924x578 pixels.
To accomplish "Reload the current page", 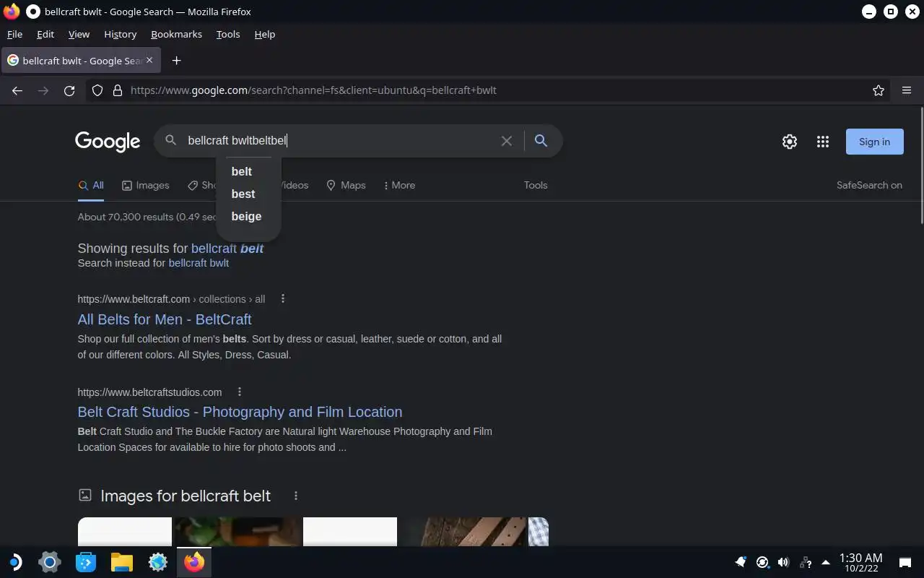I will tap(69, 90).
